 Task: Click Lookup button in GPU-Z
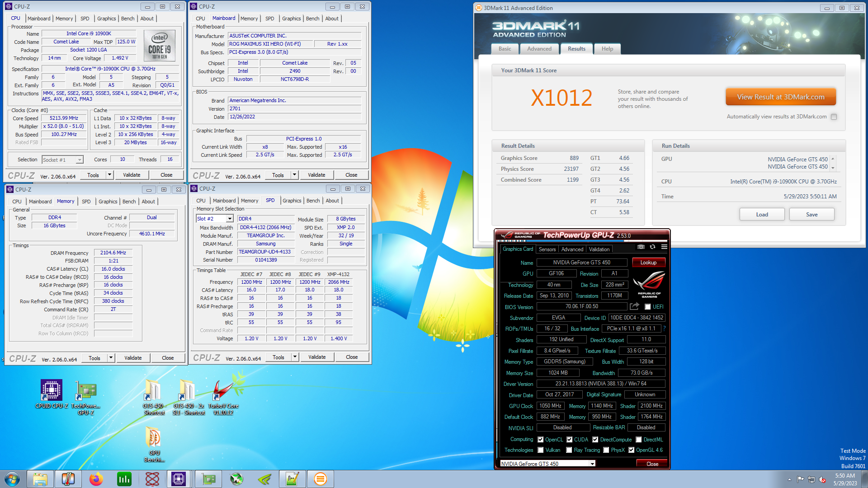click(x=648, y=263)
